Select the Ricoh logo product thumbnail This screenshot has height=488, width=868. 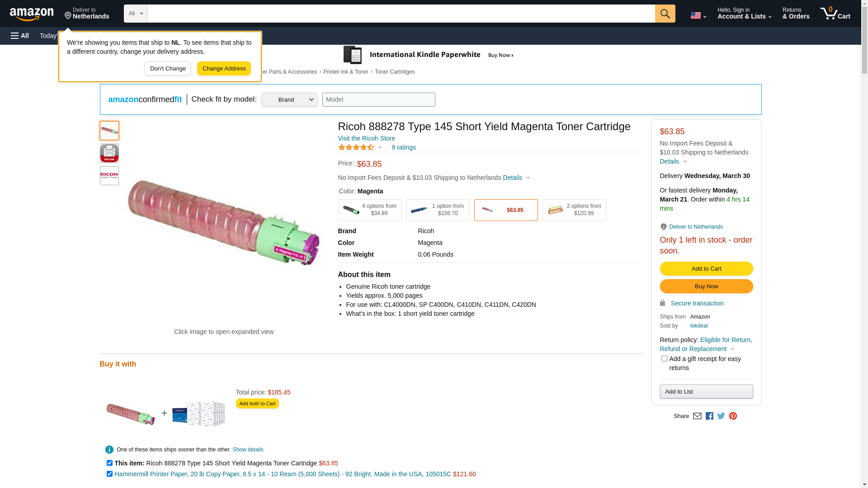tap(109, 176)
